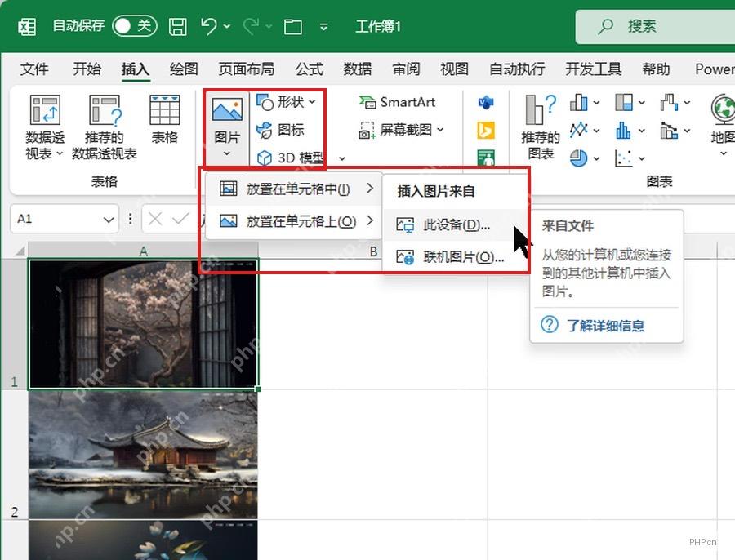
Task: Click the SmartArt button
Action: 397,102
